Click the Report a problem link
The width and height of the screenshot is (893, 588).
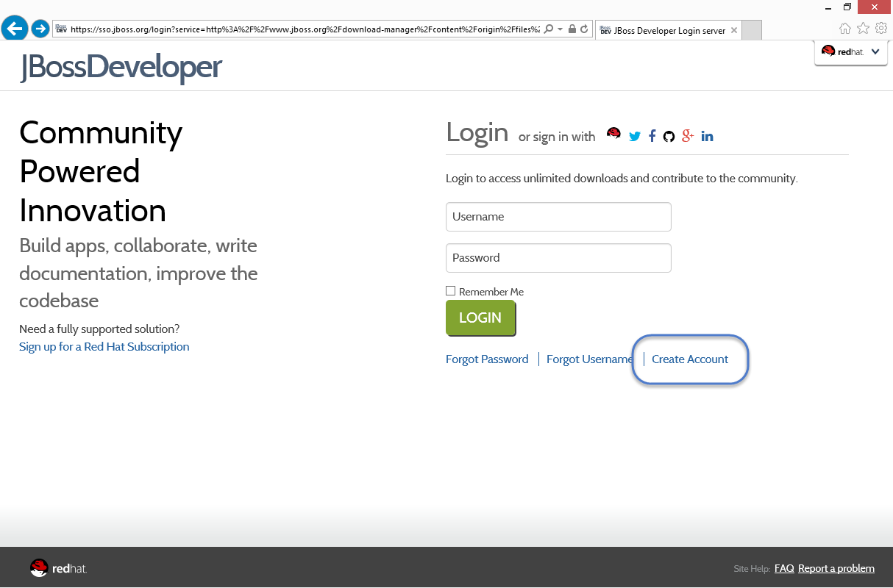click(836, 568)
